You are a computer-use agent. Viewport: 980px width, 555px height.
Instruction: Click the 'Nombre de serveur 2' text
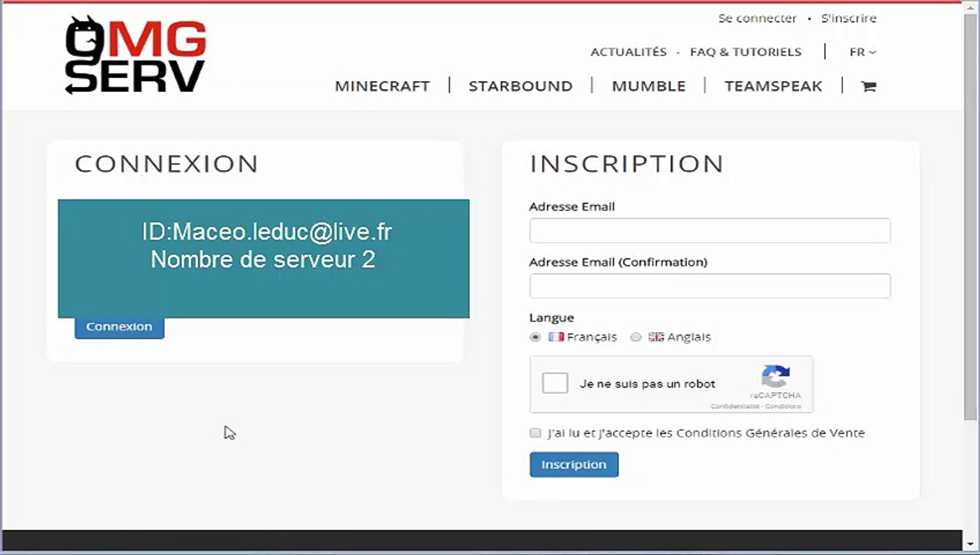263,259
